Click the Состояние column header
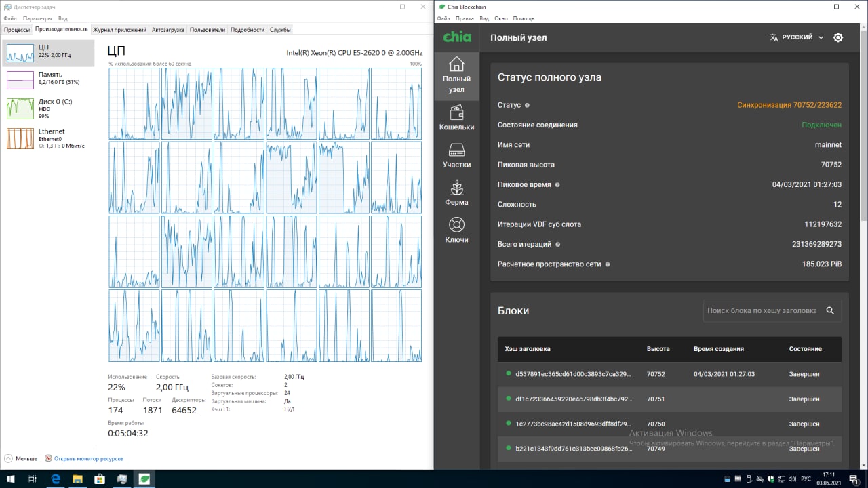Image resolution: width=868 pixels, height=488 pixels. (x=805, y=349)
